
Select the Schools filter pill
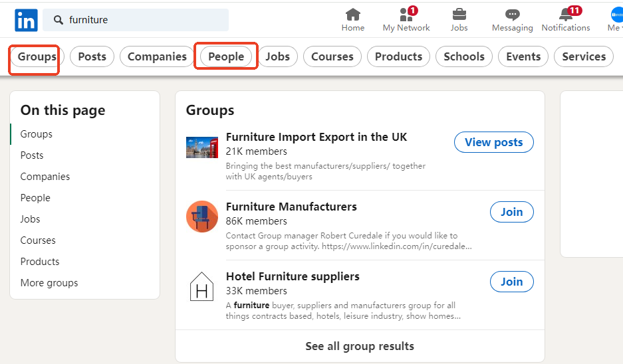(x=464, y=56)
